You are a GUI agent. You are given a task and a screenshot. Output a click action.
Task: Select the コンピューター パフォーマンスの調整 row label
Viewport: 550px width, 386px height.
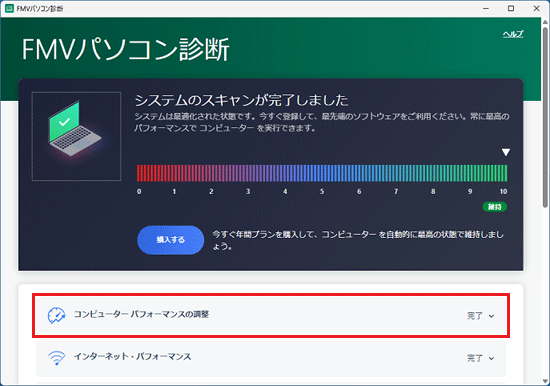click(x=141, y=314)
